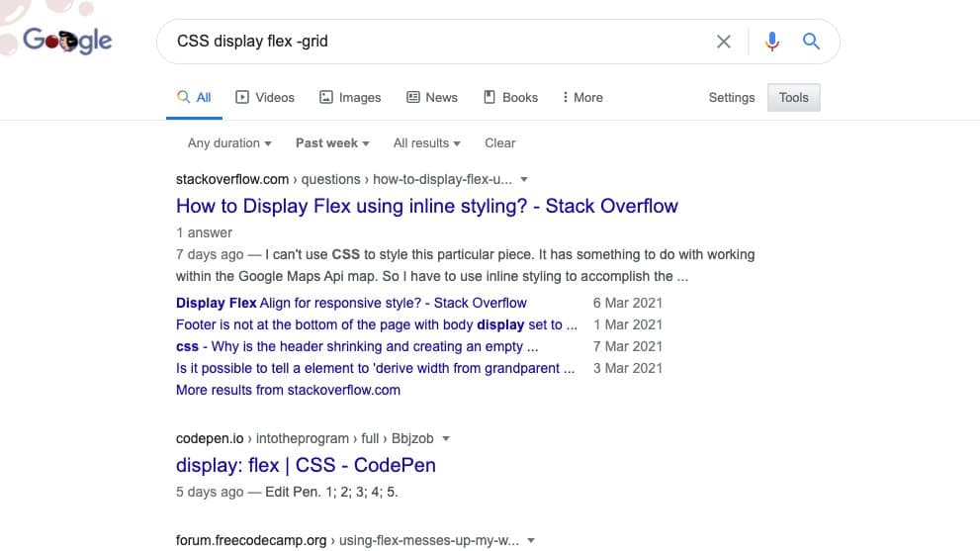Switch to the Images tab
The height and width of the screenshot is (551, 980).
point(350,97)
